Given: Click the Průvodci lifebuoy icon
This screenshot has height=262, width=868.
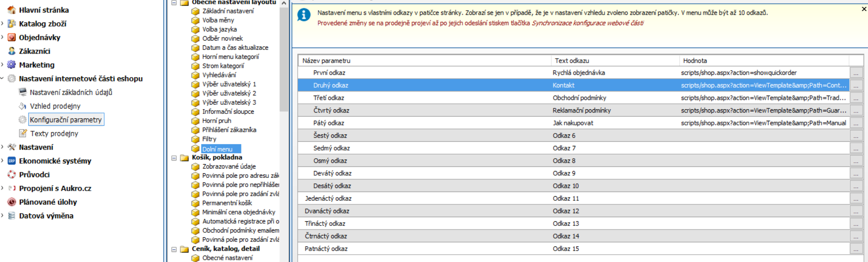Looking at the screenshot, I should 12,175.
